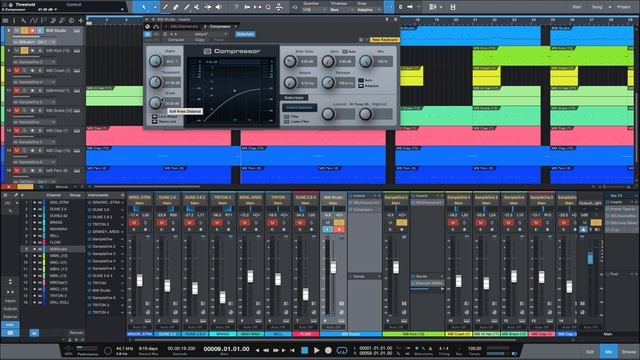Enable the Listen Filter checkbox
Image resolution: width=640 pixels, height=360 pixels.
coord(287,122)
